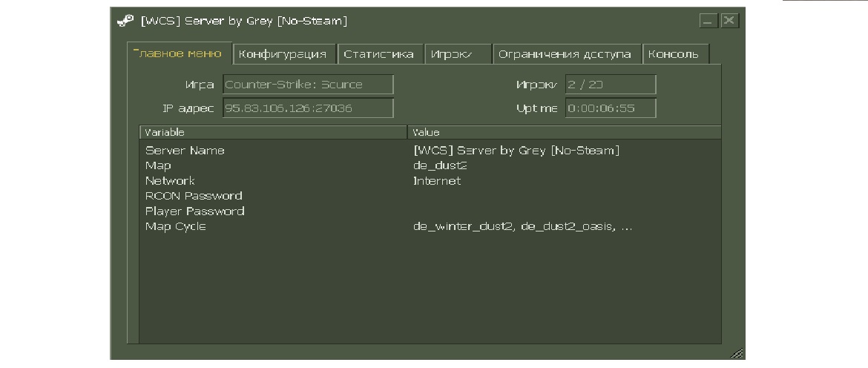Select the Server Name row

[430, 151]
